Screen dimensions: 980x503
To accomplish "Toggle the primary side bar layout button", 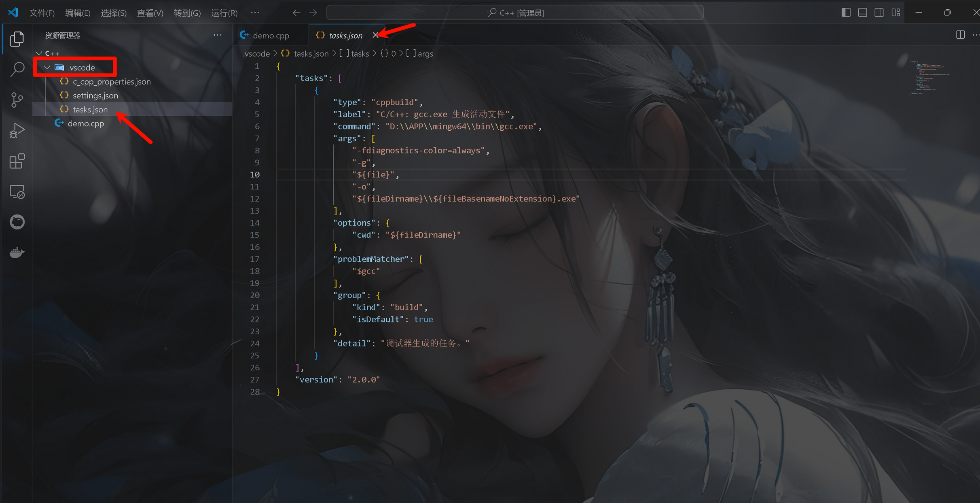I will pyautogui.click(x=846, y=13).
